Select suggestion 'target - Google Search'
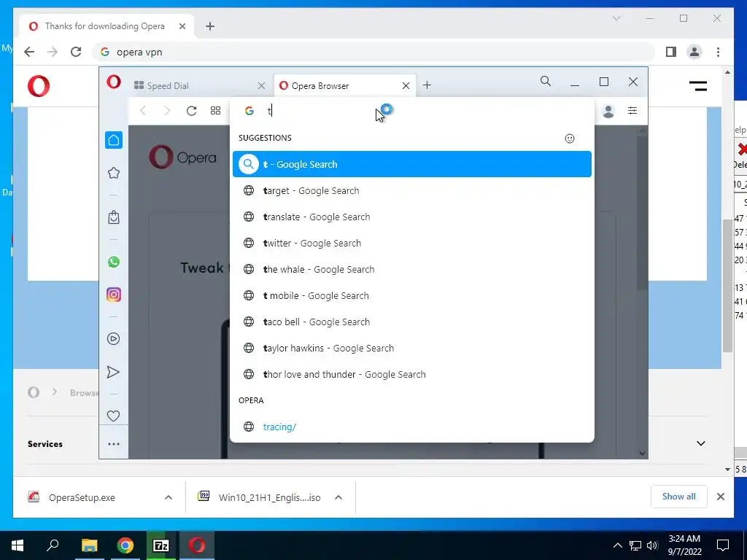 [x=411, y=190]
